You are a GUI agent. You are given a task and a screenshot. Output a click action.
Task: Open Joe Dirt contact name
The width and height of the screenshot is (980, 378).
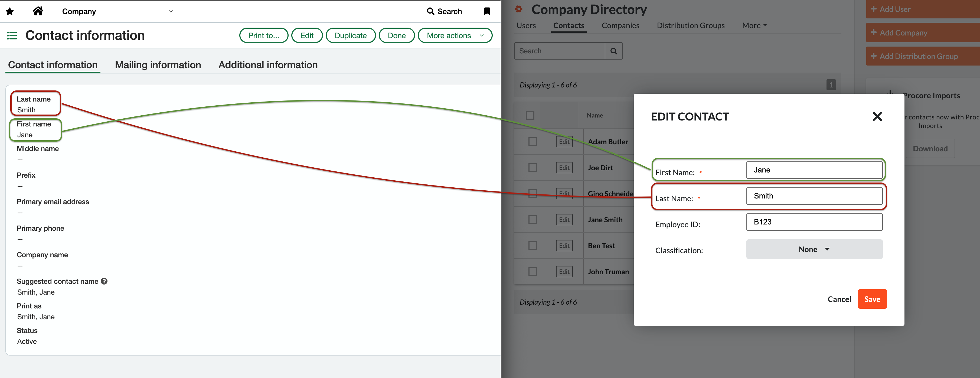coord(600,168)
